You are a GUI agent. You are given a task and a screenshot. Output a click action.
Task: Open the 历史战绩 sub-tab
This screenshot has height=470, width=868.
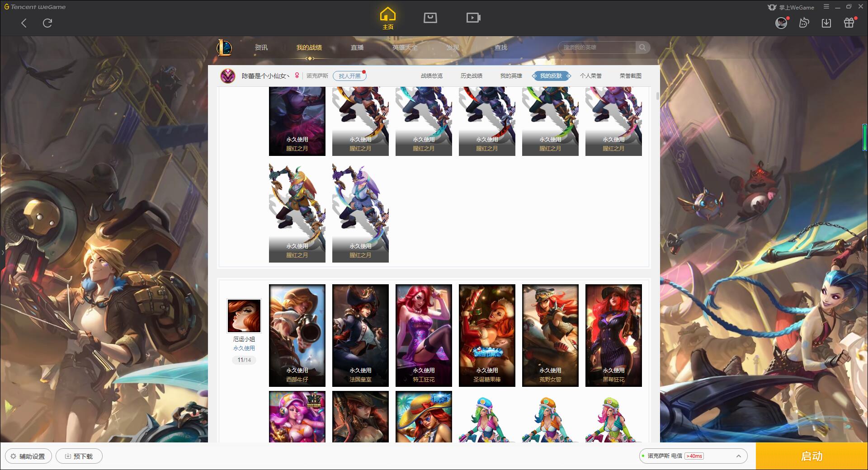pos(472,76)
